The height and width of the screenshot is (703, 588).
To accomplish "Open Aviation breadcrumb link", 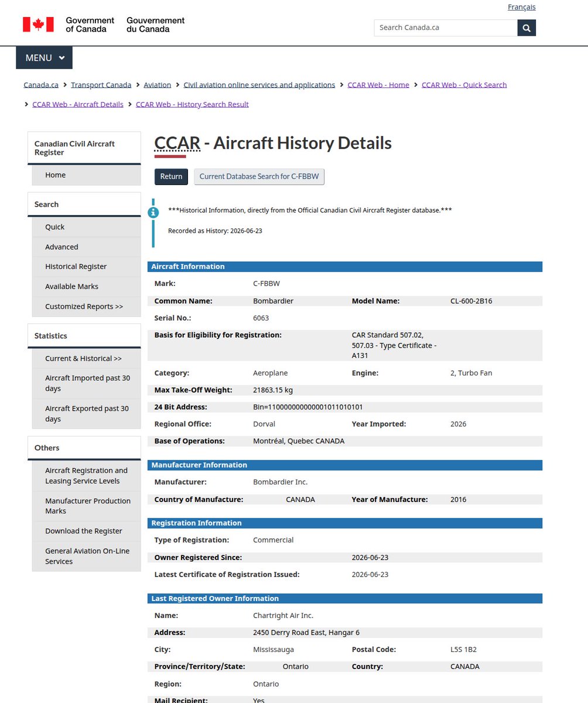I will pyautogui.click(x=158, y=85).
